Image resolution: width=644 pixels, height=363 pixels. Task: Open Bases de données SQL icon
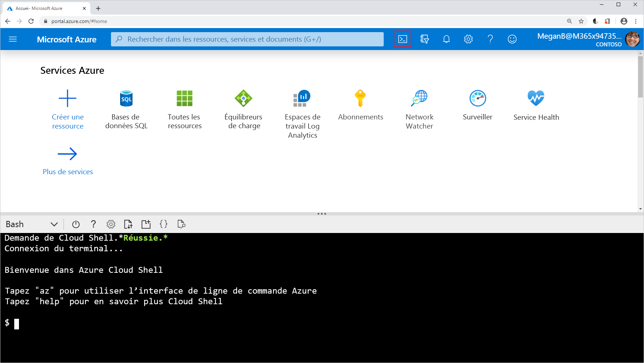(126, 98)
